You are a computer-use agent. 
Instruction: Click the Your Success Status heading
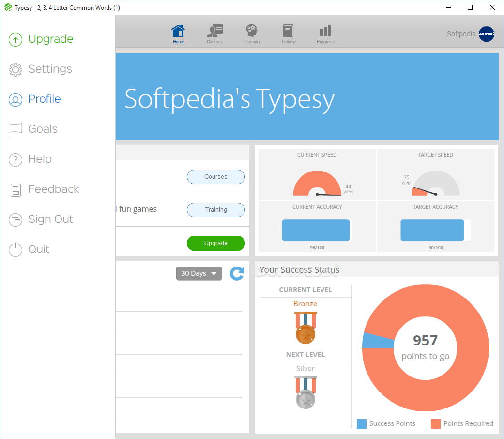pyautogui.click(x=299, y=269)
